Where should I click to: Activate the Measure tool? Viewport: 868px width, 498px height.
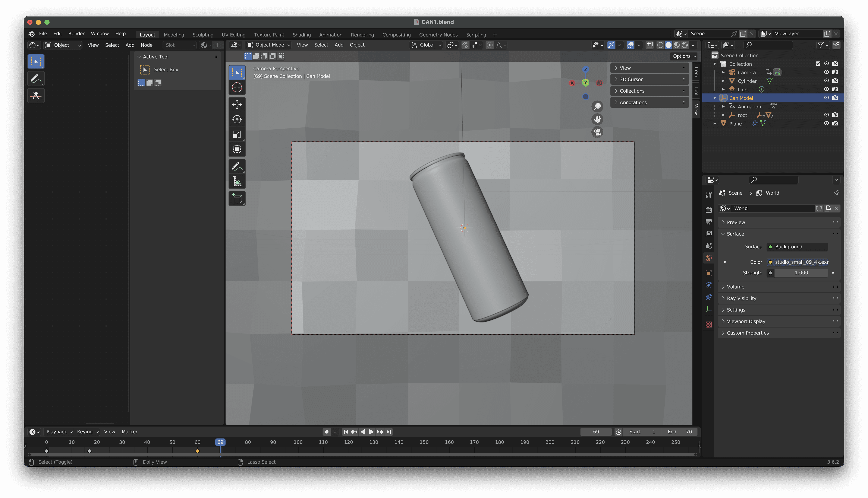[x=237, y=182]
